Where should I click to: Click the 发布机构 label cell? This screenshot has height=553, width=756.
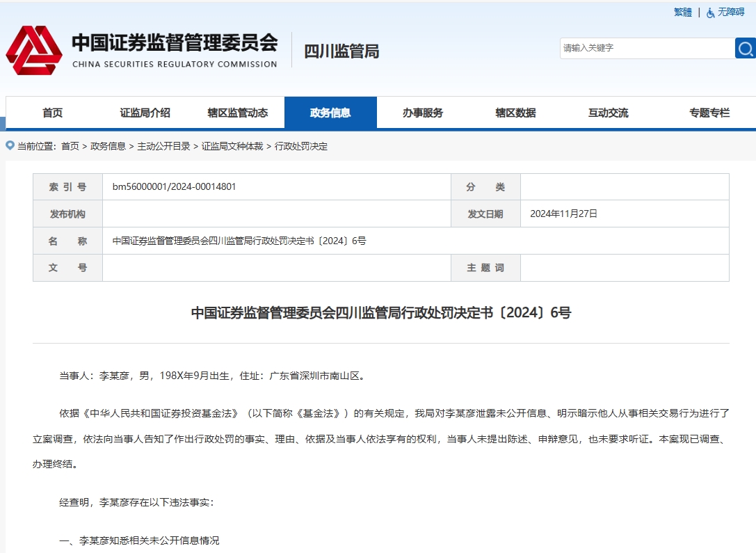tap(67, 214)
